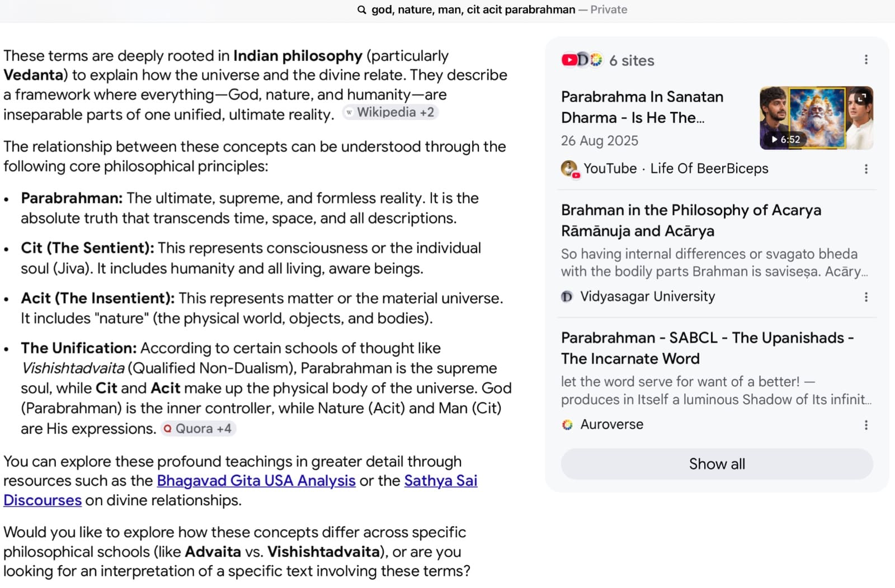Viewport: 895px width, 588px height.
Task: Open the Wikipedia +2 citation chip
Action: [x=390, y=112]
